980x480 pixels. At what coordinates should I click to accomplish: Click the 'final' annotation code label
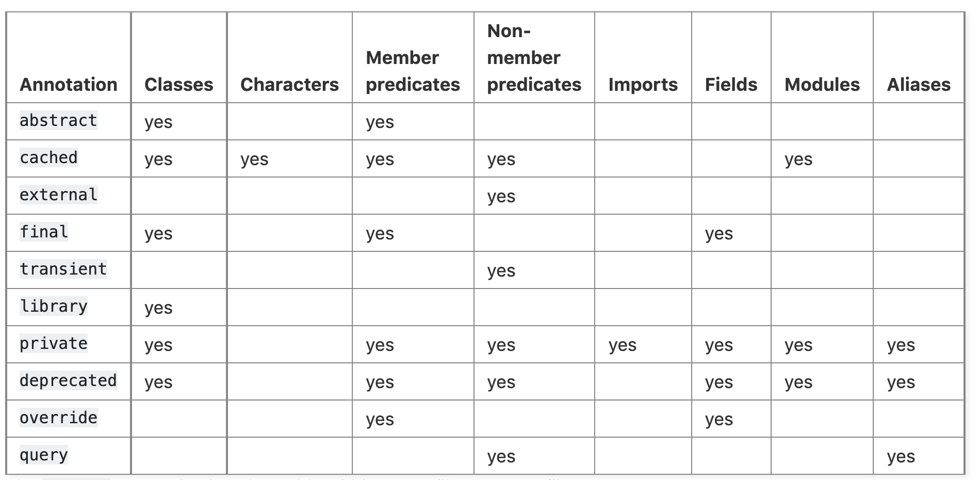click(44, 232)
